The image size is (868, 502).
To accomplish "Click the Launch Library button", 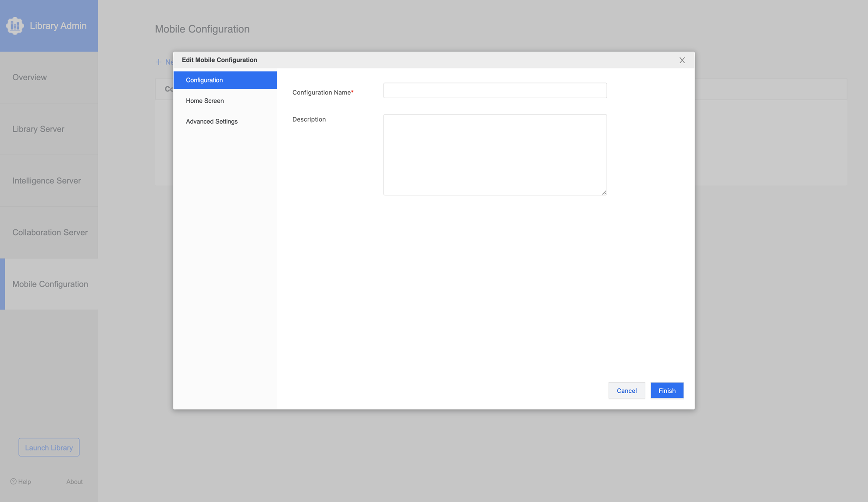I will coord(49,447).
